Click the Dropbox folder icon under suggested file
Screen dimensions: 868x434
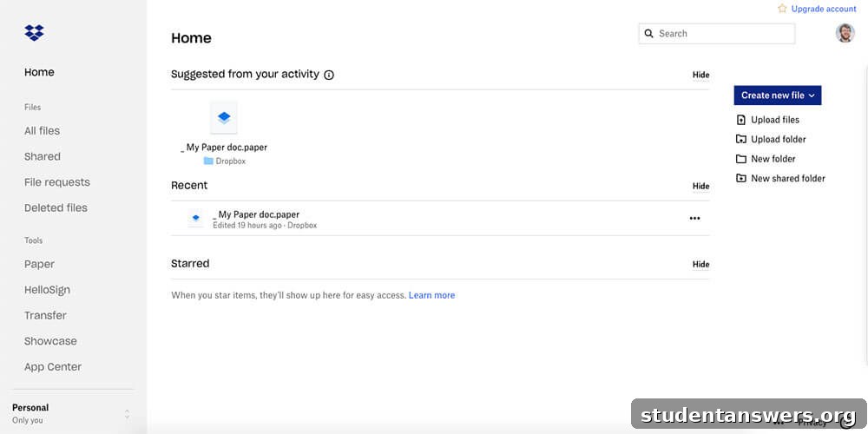click(x=208, y=161)
